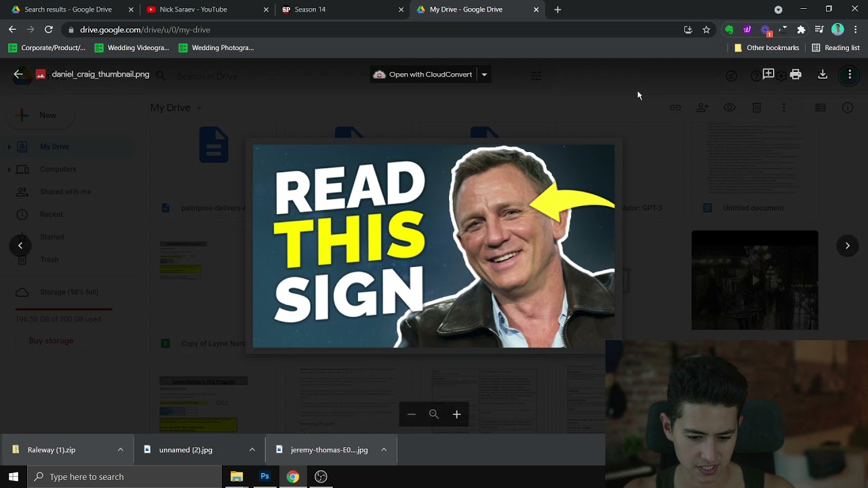Open the dark video thumbnail on the right
Screen dimensions: 868x488
coord(754,280)
